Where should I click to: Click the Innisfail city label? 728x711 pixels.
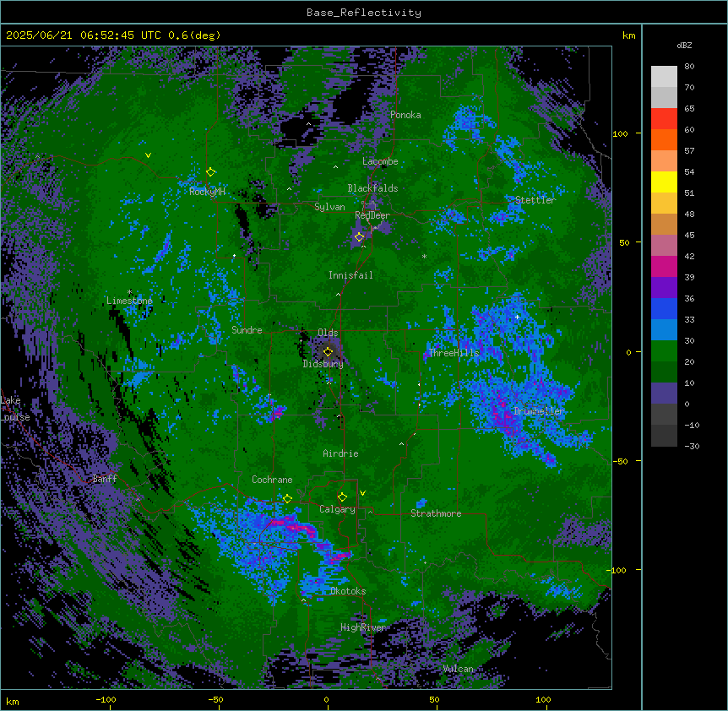click(350, 275)
